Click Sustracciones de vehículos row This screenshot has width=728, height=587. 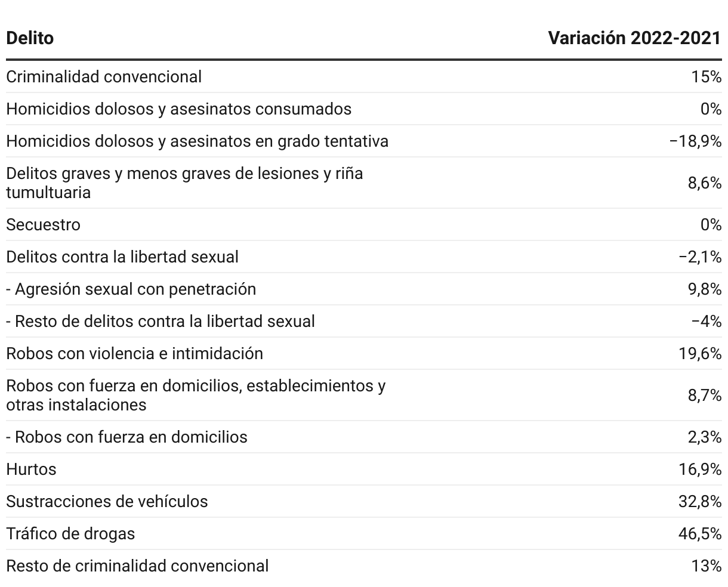[x=364, y=501]
